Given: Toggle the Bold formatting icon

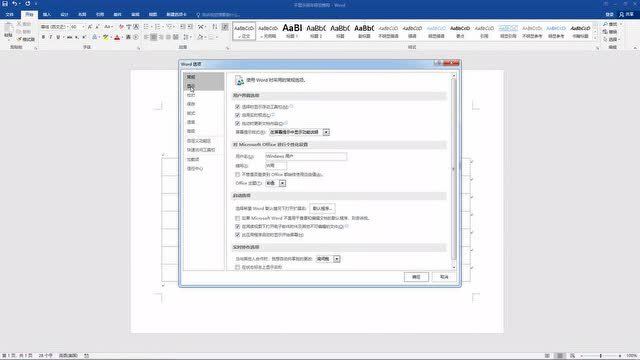Looking at the screenshot, I should point(43,37).
